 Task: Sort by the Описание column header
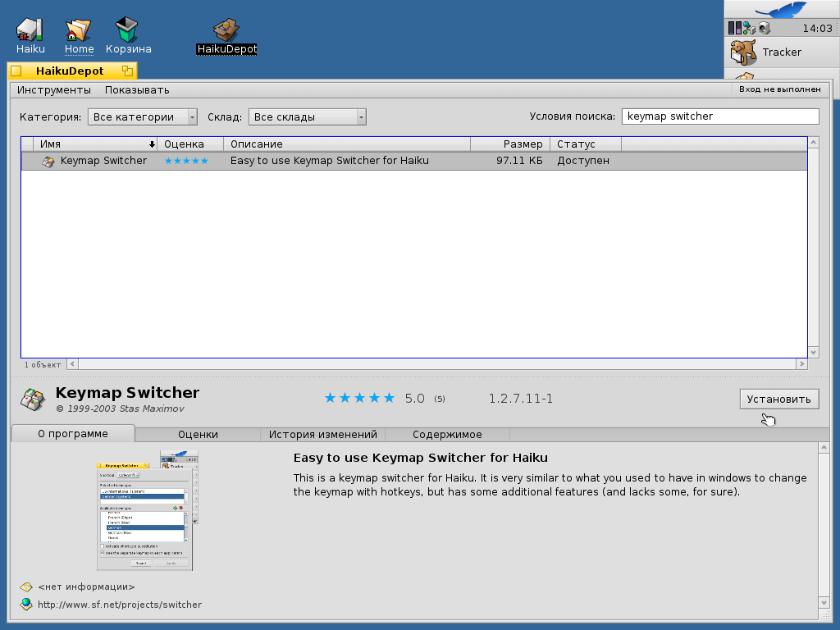[x=347, y=144]
